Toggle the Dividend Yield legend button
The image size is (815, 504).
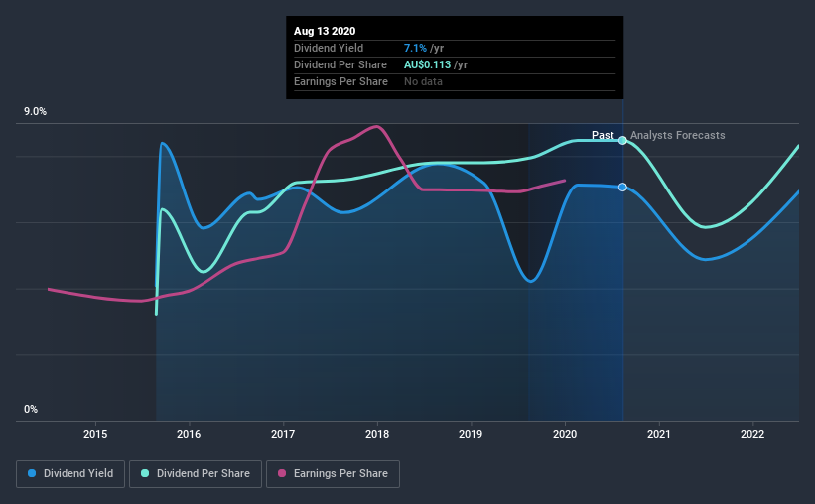(x=70, y=474)
